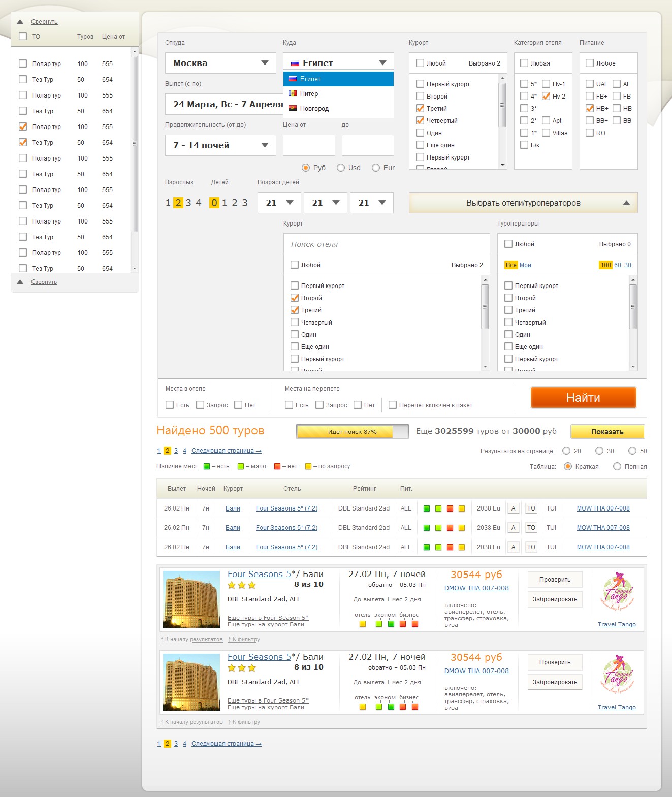Image resolution: width=672 pixels, height=797 pixels.
Task: Collapse Куда dropdown showing Египет
Action: pyautogui.click(x=338, y=63)
